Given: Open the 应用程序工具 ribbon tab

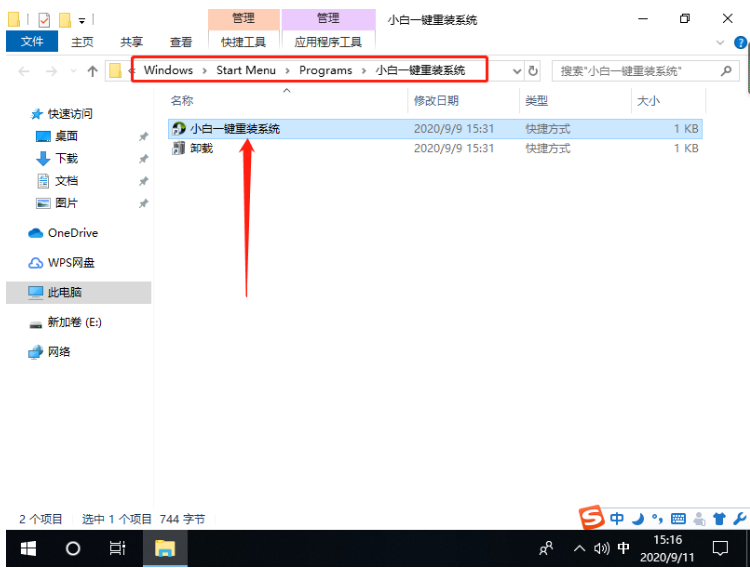Looking at the screenshot, I should (328, 42).
